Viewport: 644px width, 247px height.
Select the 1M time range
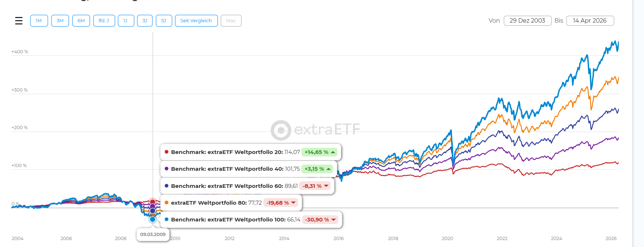[39, 21]
